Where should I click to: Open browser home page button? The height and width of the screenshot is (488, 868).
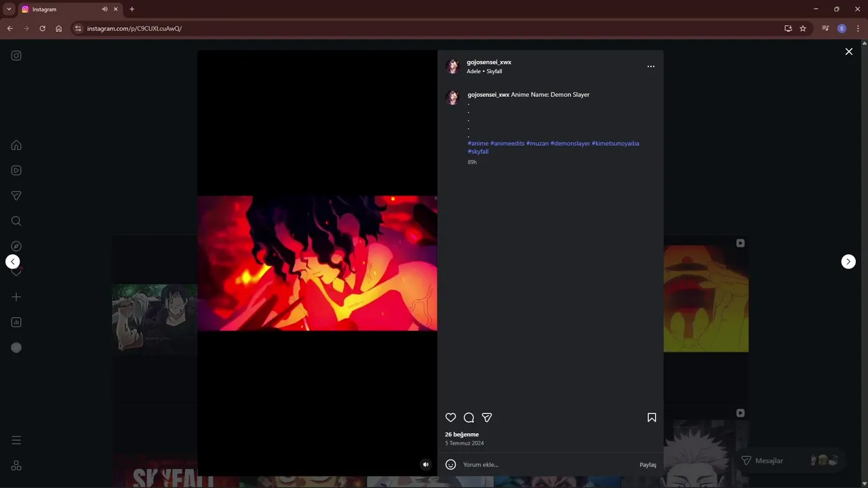(58, 28)
